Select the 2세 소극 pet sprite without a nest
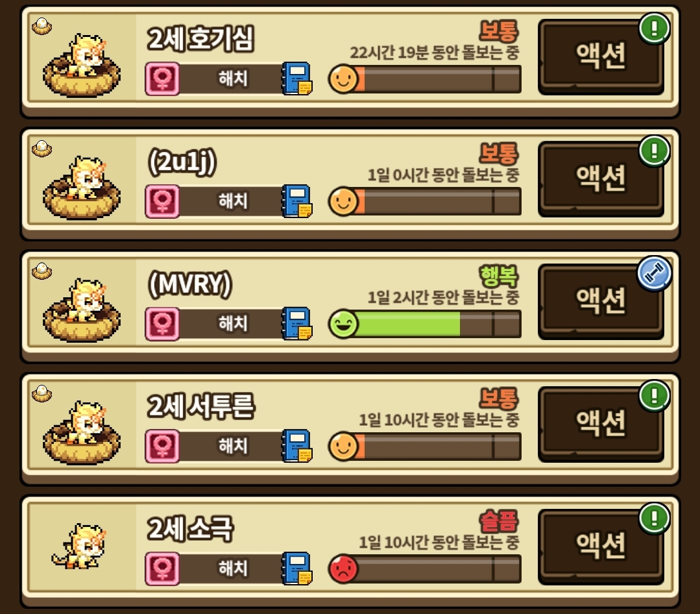 [x=79, y=546]
